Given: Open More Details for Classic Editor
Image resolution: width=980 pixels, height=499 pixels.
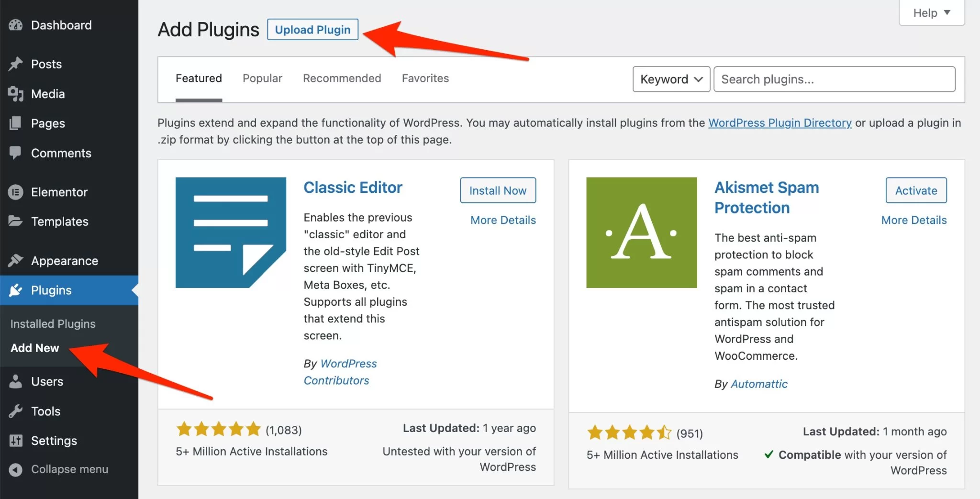Looking at the screenshot, I should (x=503, y=220).
